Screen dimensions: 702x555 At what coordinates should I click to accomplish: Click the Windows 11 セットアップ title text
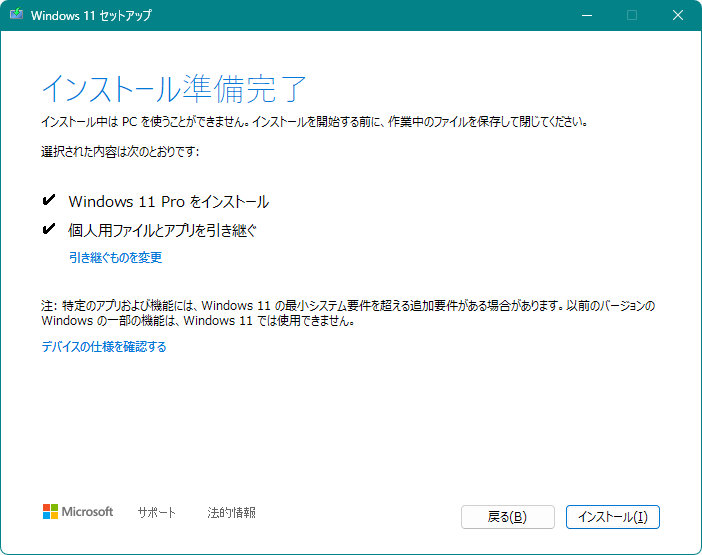point(91,15)
